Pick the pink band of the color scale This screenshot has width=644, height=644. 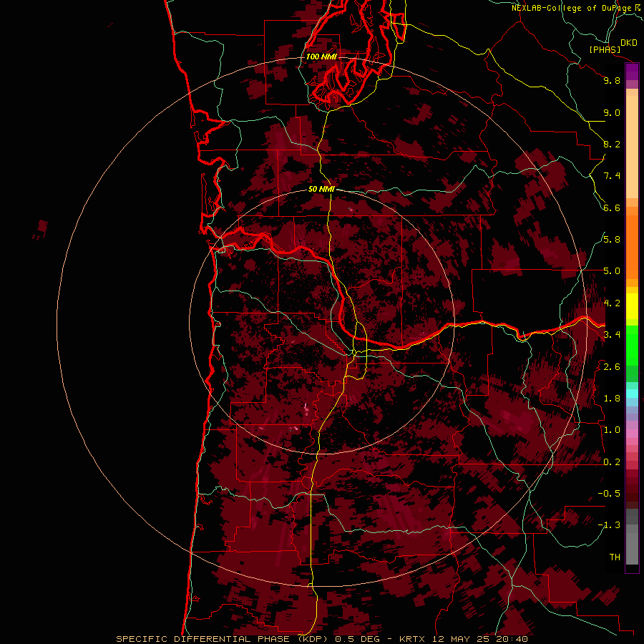(632, 434)
